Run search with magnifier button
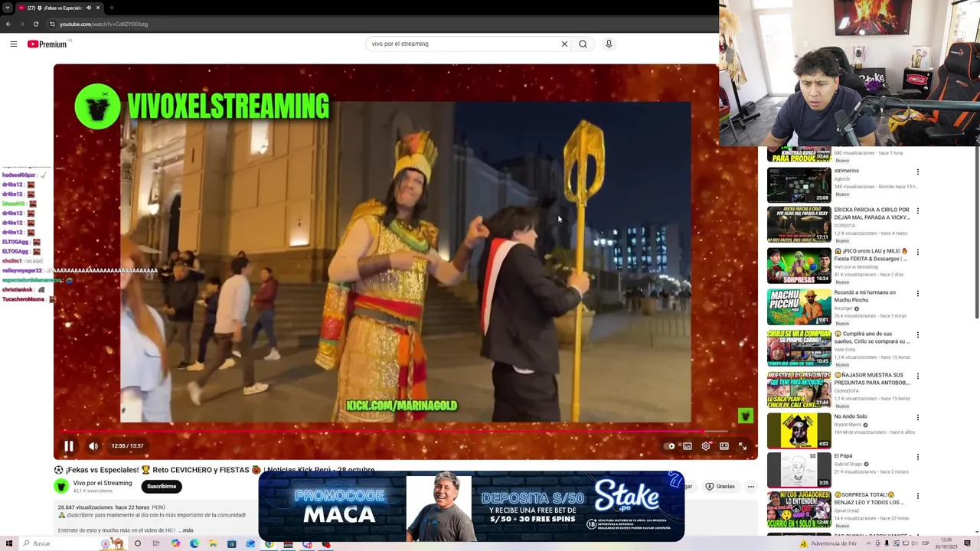This screenshot has width=980, height=551. [583, 44]
